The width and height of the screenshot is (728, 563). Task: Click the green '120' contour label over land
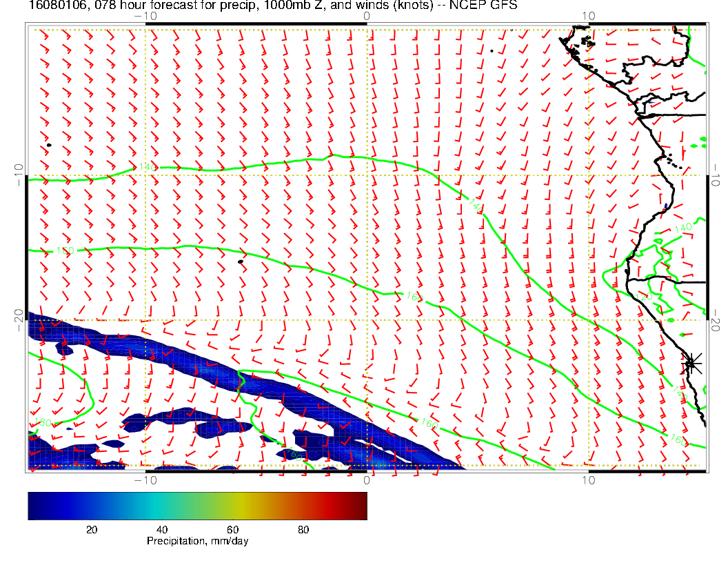(x=644, y=297)
